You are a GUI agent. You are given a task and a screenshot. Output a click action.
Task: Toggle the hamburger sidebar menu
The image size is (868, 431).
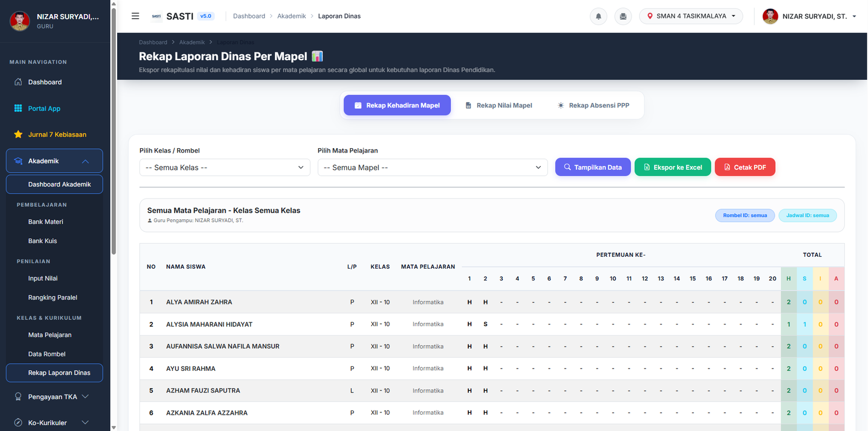(135, 16)
